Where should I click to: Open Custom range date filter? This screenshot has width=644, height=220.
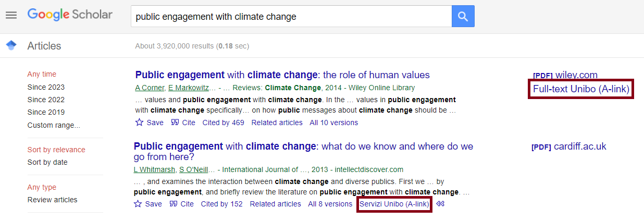coord(54,125)
